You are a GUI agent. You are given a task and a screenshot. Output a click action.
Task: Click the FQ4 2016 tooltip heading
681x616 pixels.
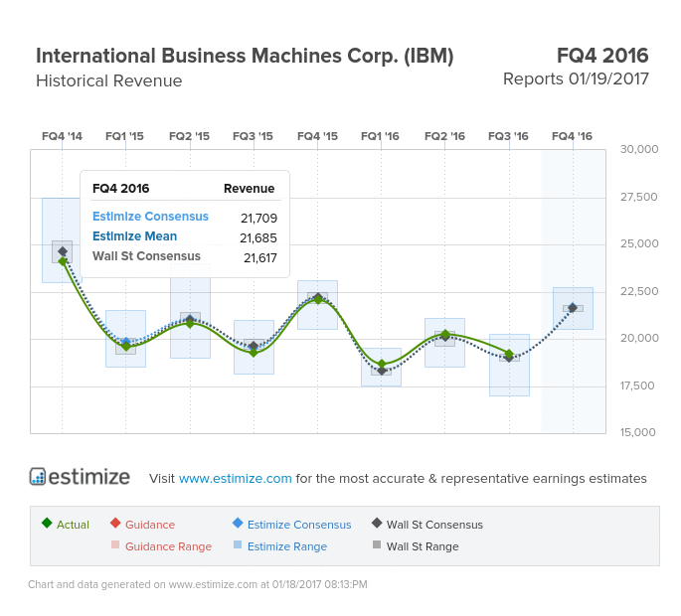[120, 189]
